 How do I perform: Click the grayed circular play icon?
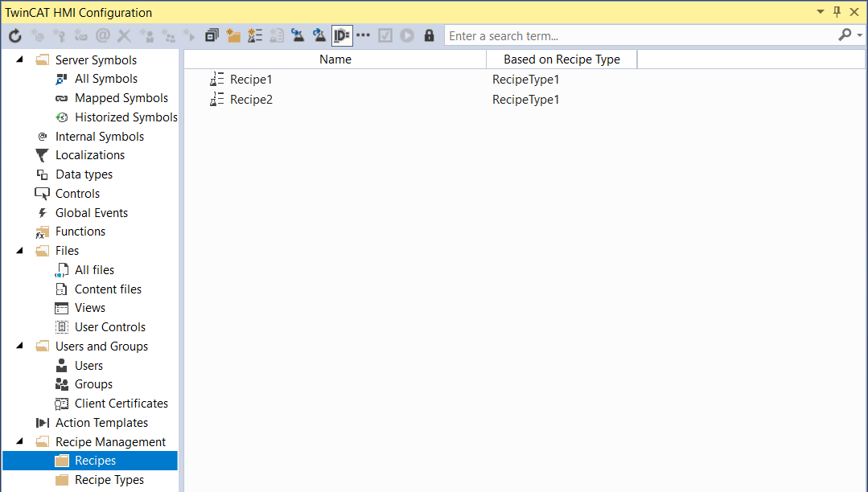pos(407,36)
